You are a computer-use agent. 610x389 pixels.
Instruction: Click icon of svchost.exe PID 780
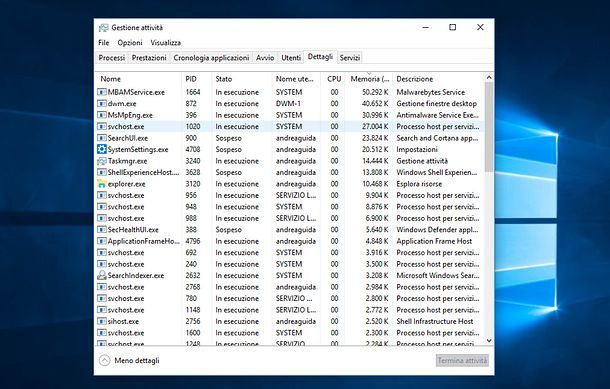click(x=102, y=298)
